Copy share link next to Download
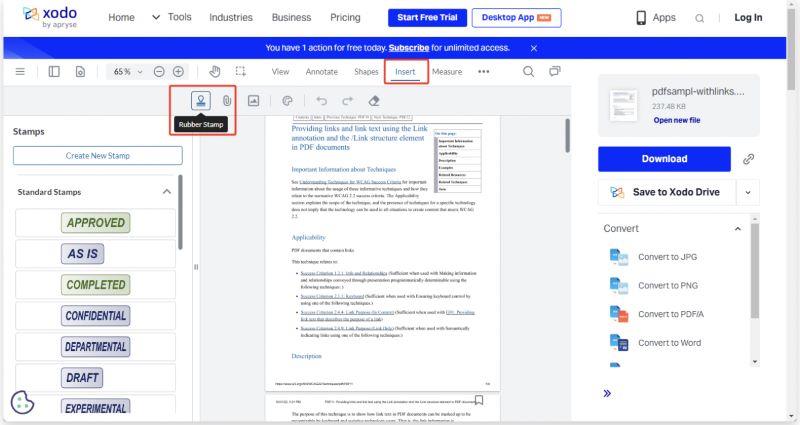The height and width of the screenshot is (425, 800). pos(748,158)
